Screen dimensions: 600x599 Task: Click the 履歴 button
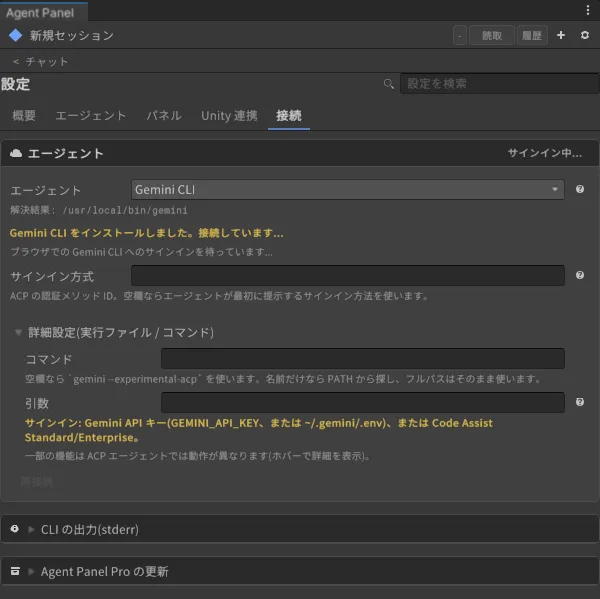[532, 36]
